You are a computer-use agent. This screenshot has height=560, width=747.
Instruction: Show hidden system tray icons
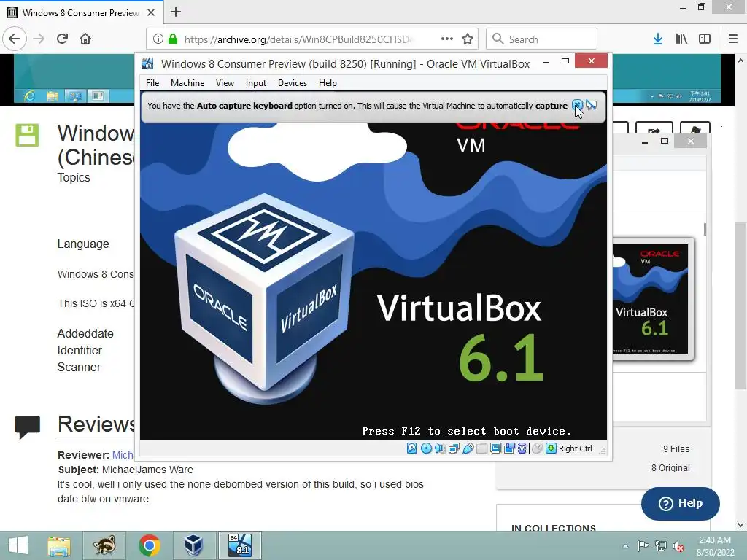(625, 546)
